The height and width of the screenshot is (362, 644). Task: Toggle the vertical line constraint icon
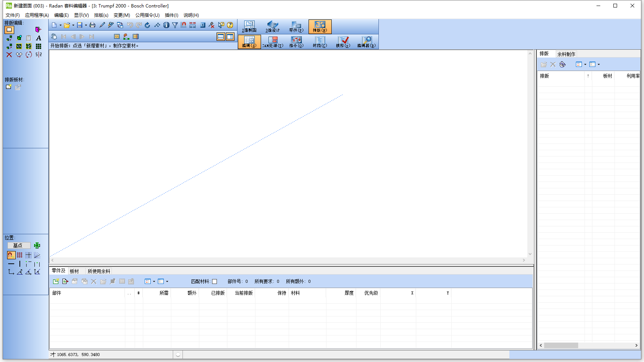[20, 264]
